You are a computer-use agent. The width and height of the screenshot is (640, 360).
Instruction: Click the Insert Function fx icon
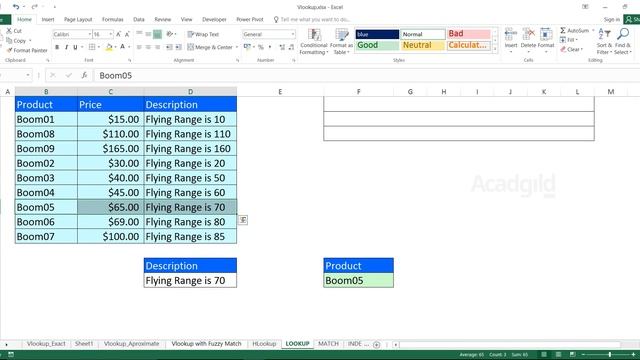coord(84,75)
